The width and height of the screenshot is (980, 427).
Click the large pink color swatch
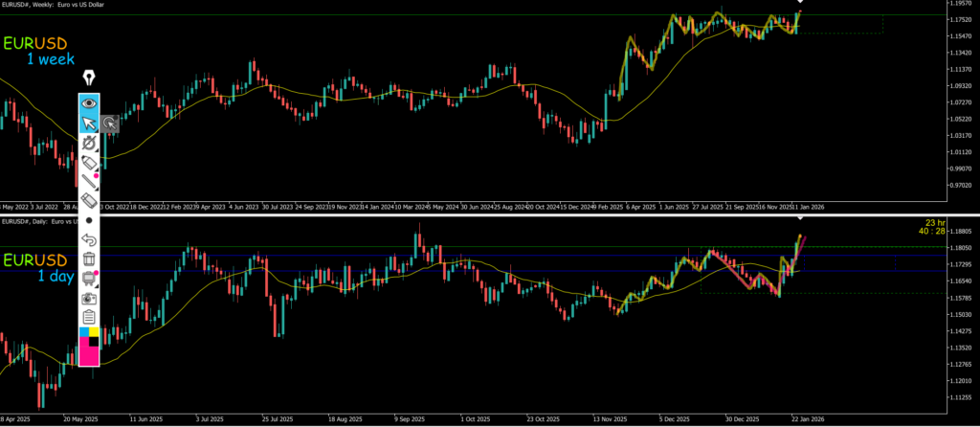(x=89, y=355)
